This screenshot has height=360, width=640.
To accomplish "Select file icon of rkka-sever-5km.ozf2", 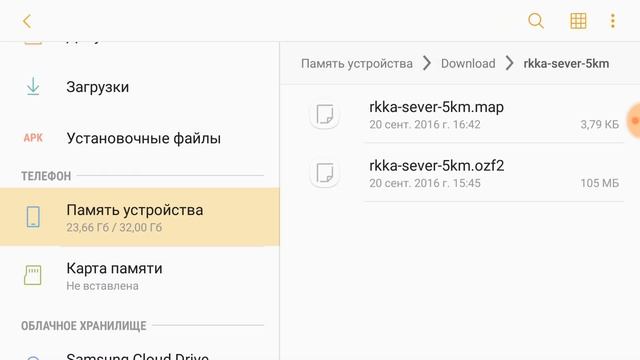I will (325, 173).
